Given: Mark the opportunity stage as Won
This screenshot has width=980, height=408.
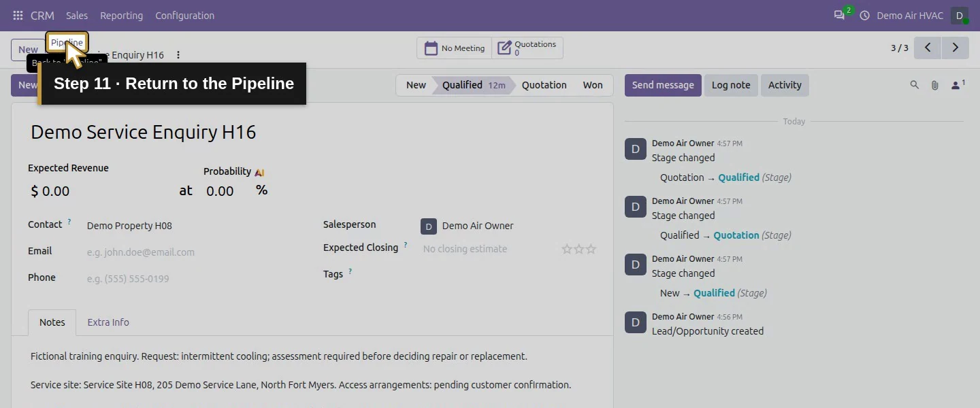Looking at the screenshot, I should point(593,85).
